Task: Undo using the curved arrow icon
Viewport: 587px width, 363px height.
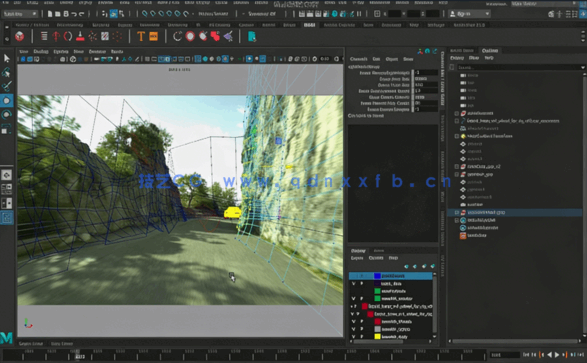Action: click(x=74, y=14)
